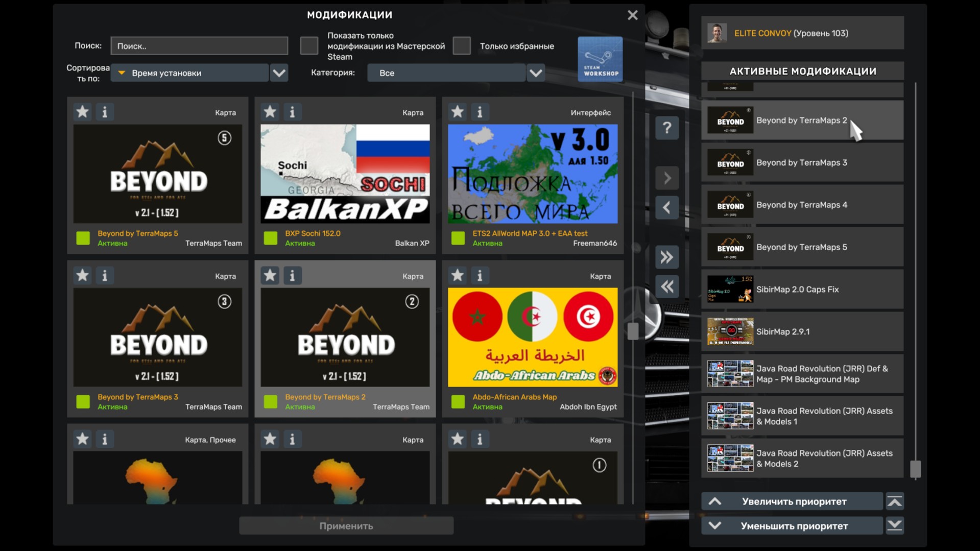Activate all mods with double right arrow
Image resolution: width=980 pixels, height=551 pixels.
(667, 257)
